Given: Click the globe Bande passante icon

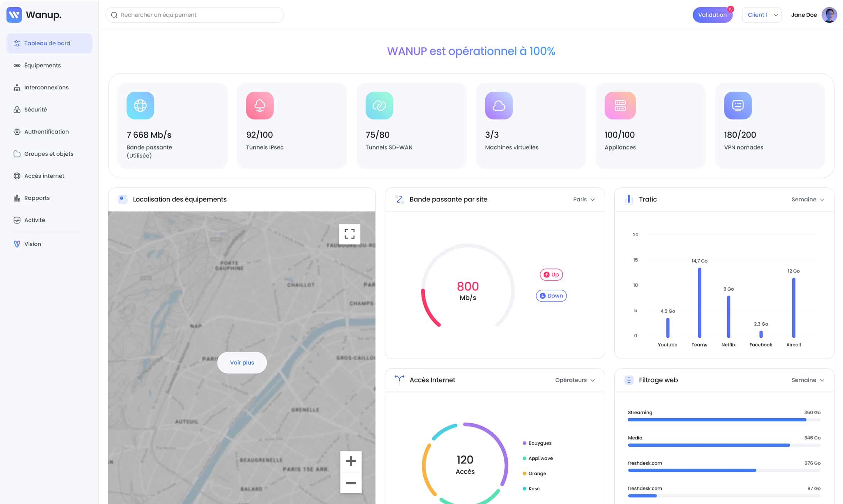Looking at the screenshot, I should [x=140, y=106].
